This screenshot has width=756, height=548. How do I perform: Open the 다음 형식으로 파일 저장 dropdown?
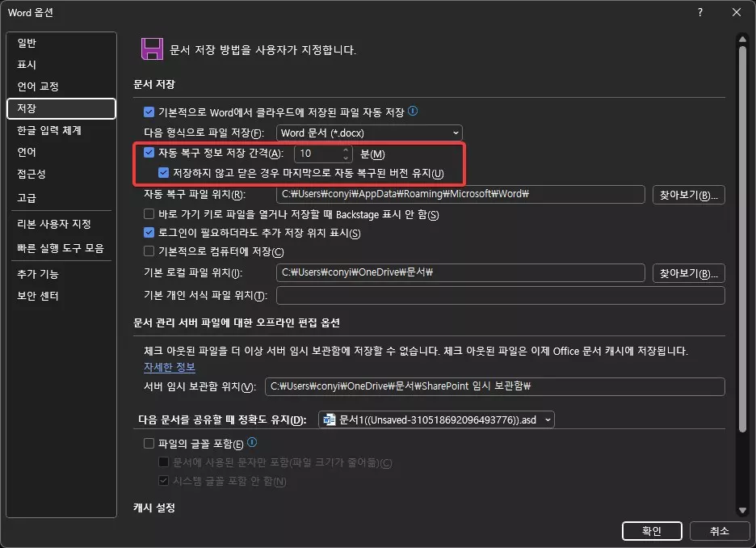[x=457, y=133]
